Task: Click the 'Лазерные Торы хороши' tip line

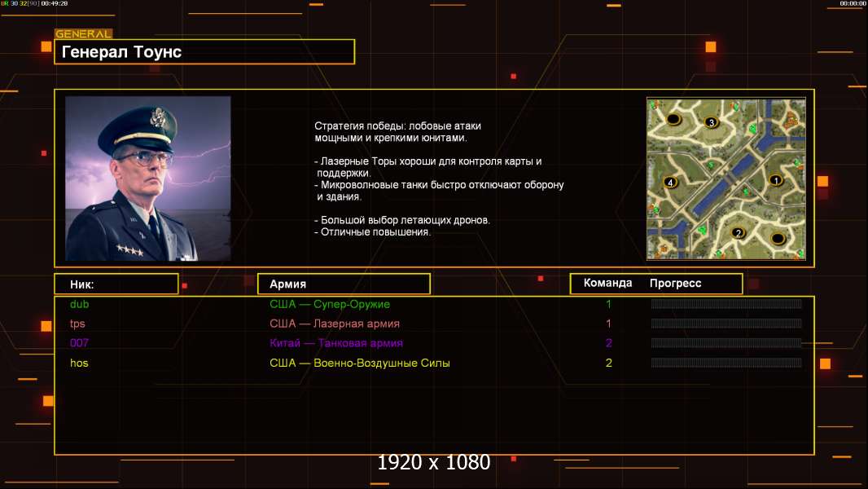Action: coord(428,161)
